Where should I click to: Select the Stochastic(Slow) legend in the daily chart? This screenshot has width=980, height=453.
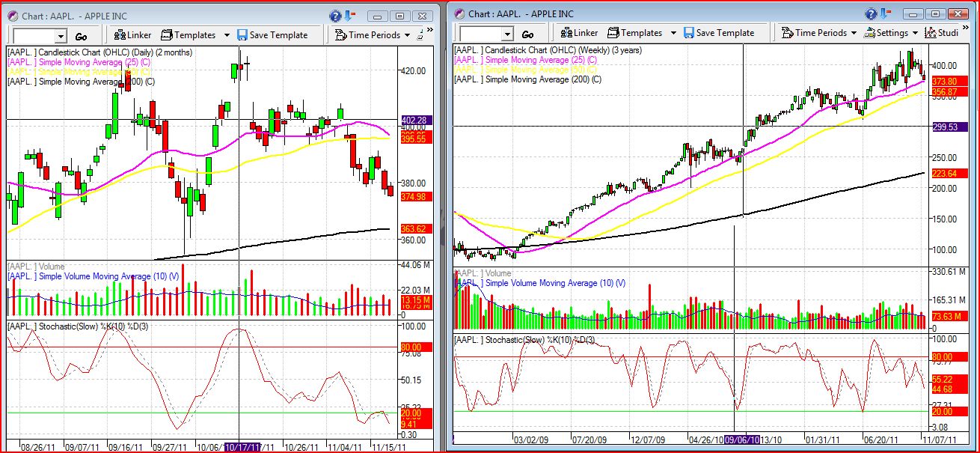77,326
